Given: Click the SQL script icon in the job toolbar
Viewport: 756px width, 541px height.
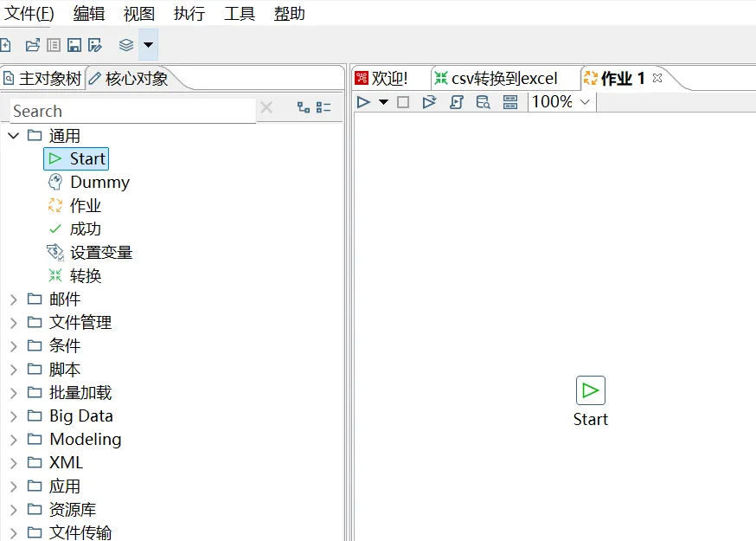Looking at the screenshot, I should [457, 102].
